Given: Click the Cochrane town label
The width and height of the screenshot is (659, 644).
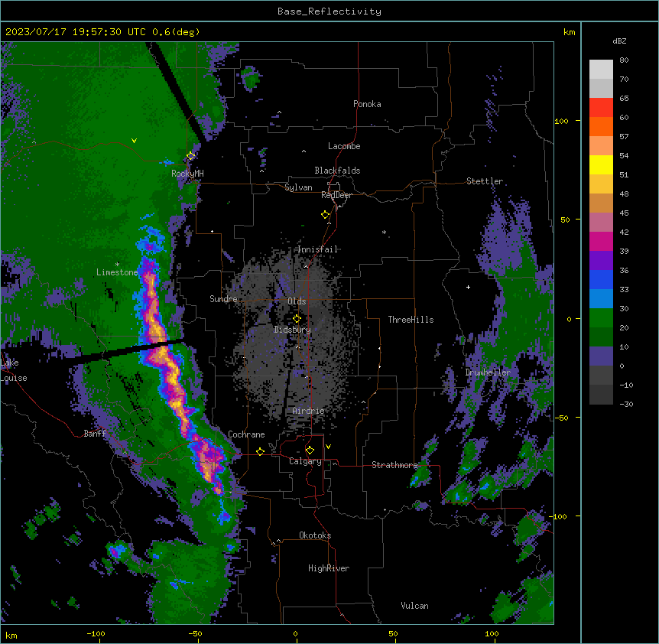Looking at the screenshot, I should pos(246,434).
